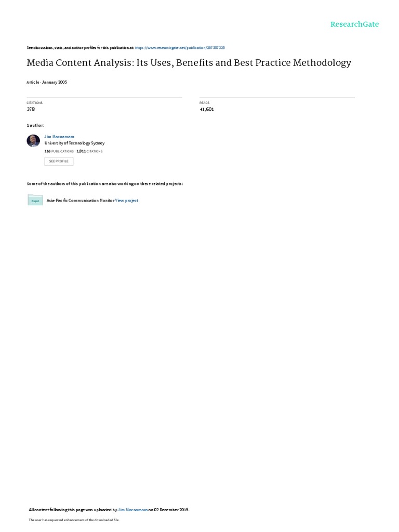This screenshot has width=399, height=532.
Task: Click the SEE PROFILE button
Action: 59,161
